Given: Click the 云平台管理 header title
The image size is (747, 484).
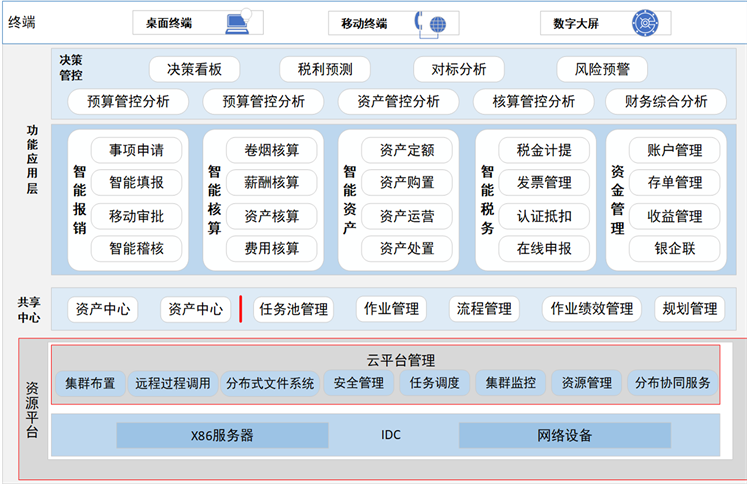Looking at the screenshot, I should pyautogui.click(x=385, y=360).
